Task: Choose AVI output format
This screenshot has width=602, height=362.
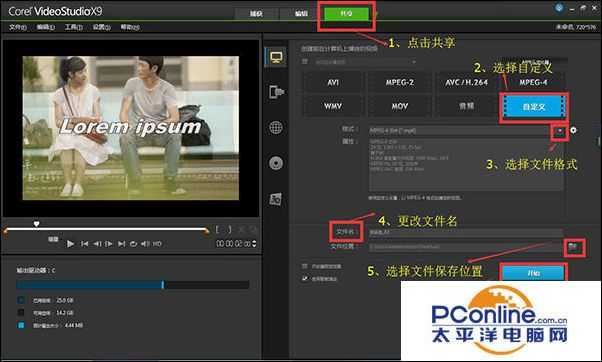Action: [x=333, y=83]
